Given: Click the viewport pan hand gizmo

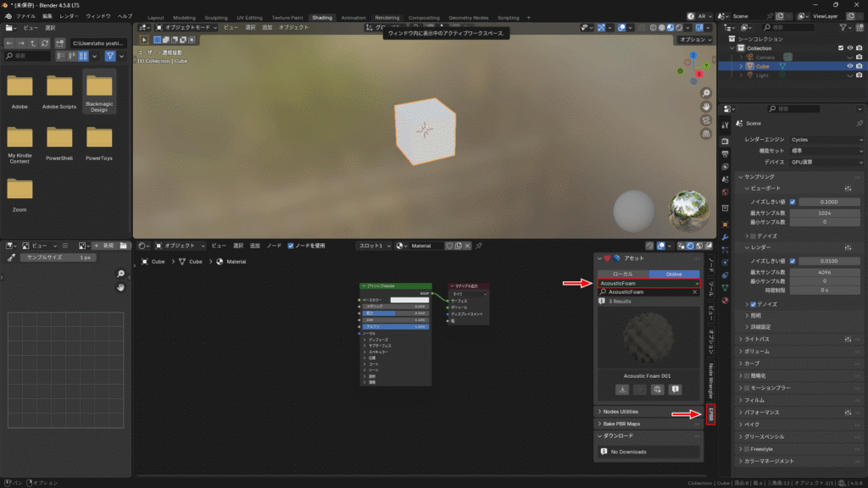Looking at the screenshot, I should (706, 106).
